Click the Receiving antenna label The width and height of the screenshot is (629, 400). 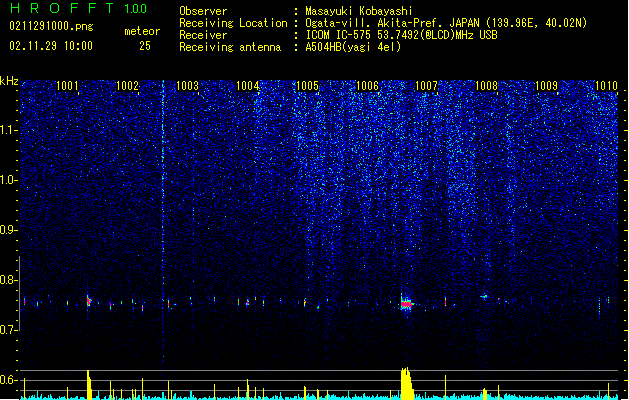click(x=230, y=47)
